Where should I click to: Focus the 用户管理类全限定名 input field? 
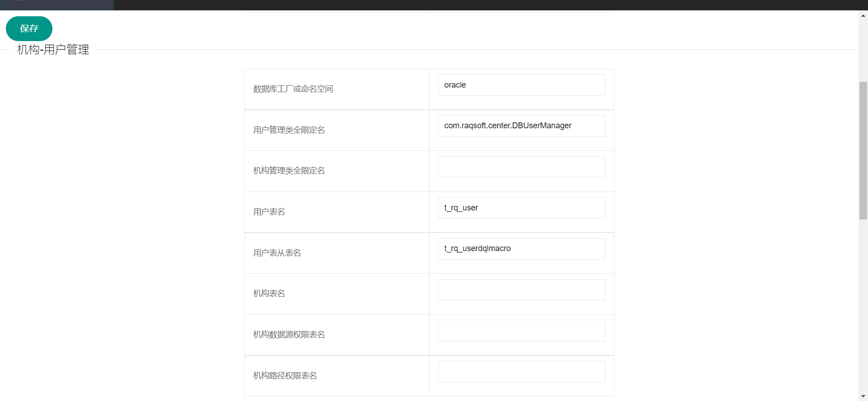pos(521,126)
